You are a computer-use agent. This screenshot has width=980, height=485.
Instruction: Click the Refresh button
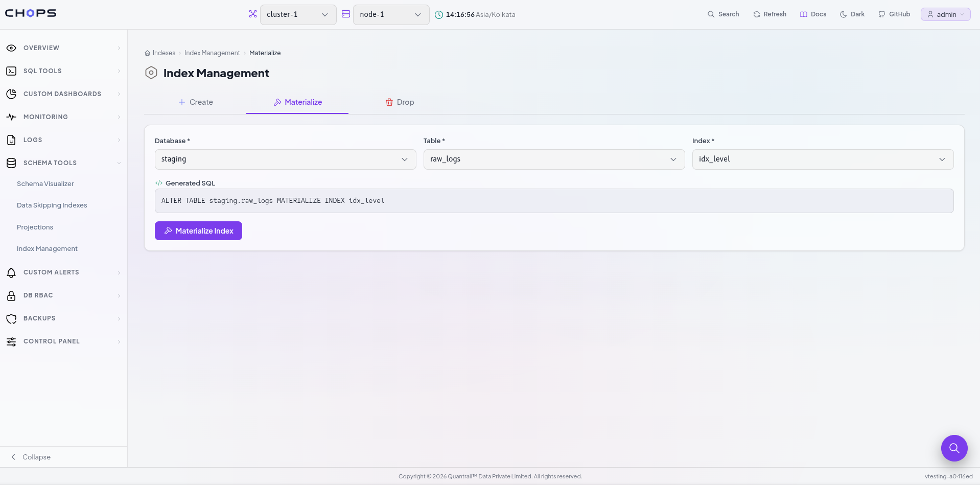(x=769, y=14)
